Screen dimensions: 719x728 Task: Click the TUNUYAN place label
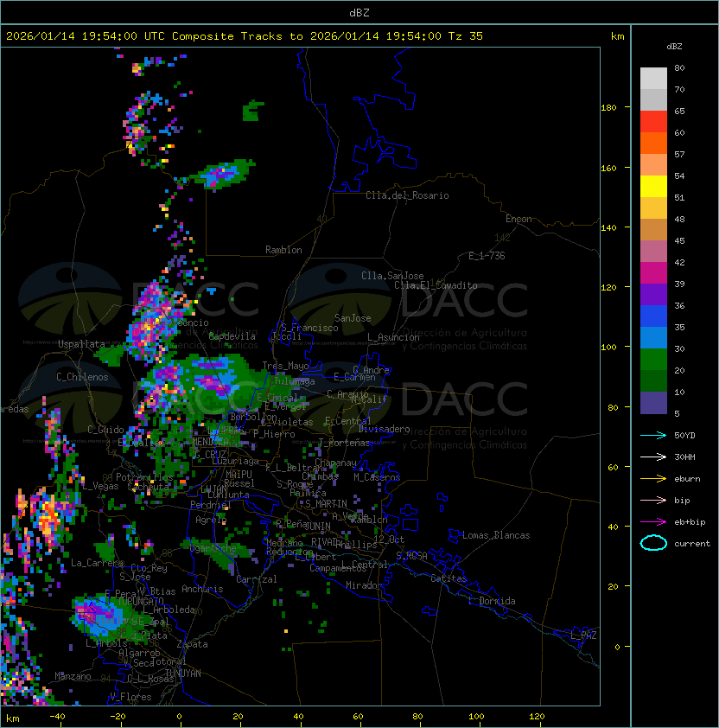tap(183, 674)
